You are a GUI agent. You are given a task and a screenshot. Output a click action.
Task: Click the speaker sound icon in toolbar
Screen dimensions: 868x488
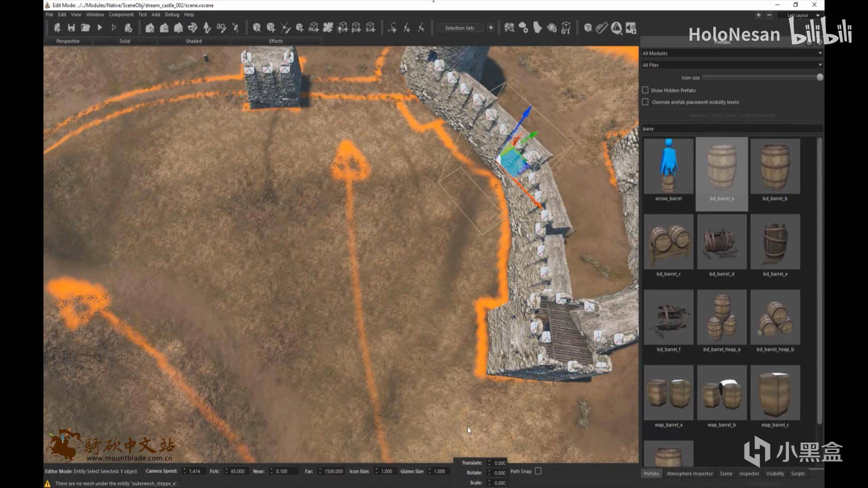point(631,28)
